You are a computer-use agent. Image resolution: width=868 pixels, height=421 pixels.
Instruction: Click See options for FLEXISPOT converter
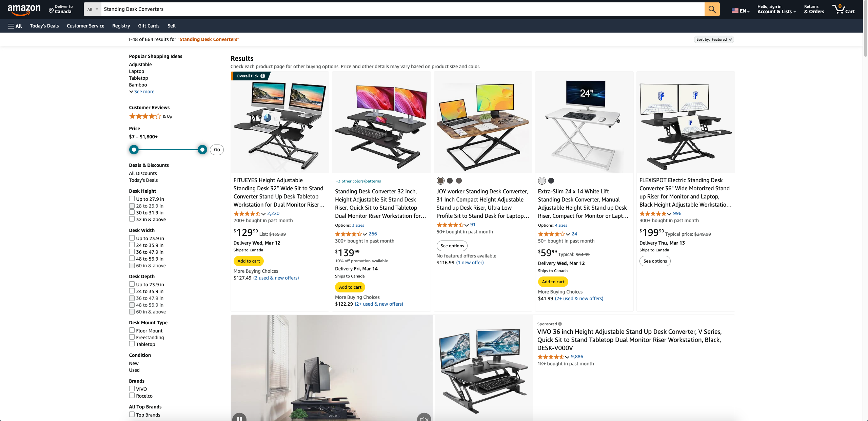pyautogui.click(x=655, y=261)
